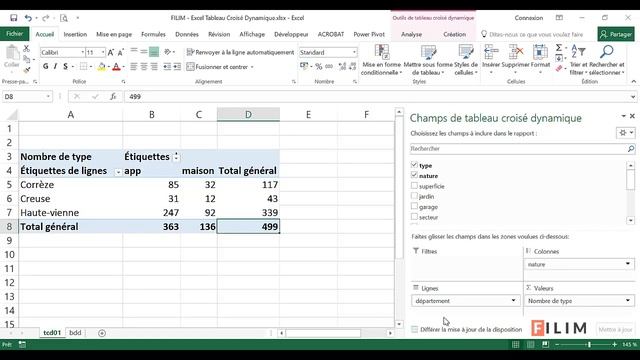The image size is (640, 360).
Task: Decrease the indent in the cell
Action: pyautogui.click(x=167, y=67)
